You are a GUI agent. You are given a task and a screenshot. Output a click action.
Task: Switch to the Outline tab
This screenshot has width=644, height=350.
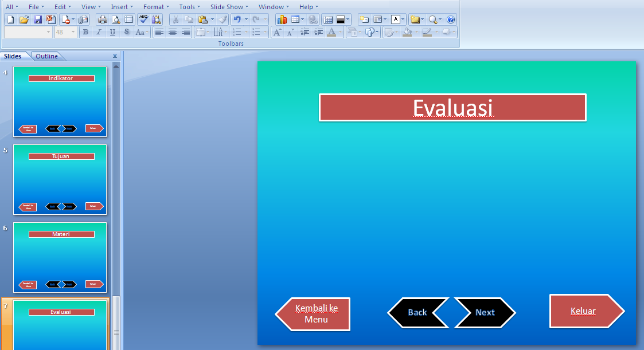click(48, 56)
